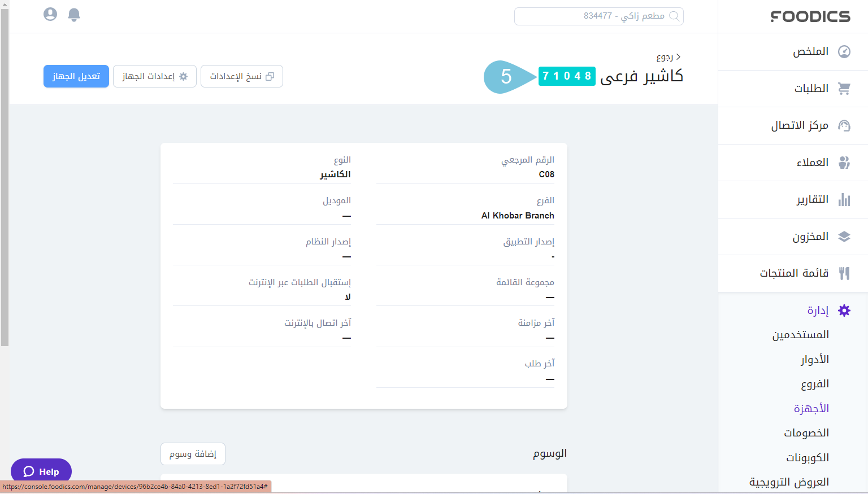The width and height of the screenshot is (868, 494).
Task: Click رجوع back link
Action: pos(668,57)
